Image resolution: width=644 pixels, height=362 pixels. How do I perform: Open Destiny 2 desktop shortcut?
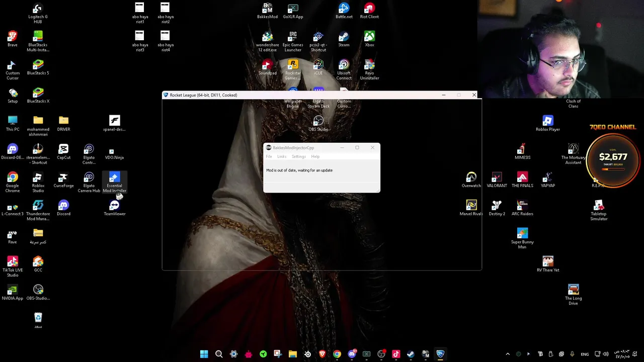coord(497,208)
